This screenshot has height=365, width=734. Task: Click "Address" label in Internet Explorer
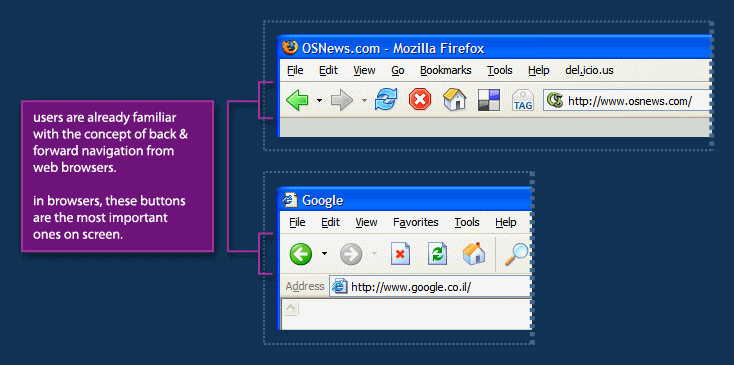pyautogui.click(x=305, y=286)
